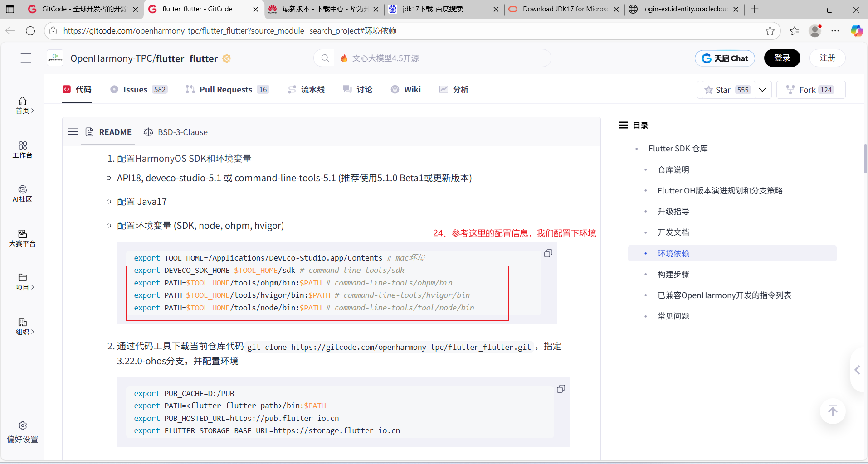This screenshot has width=868, height=464.
Task: Open the 工作台 workbench sidebar item
Action: 23,150
